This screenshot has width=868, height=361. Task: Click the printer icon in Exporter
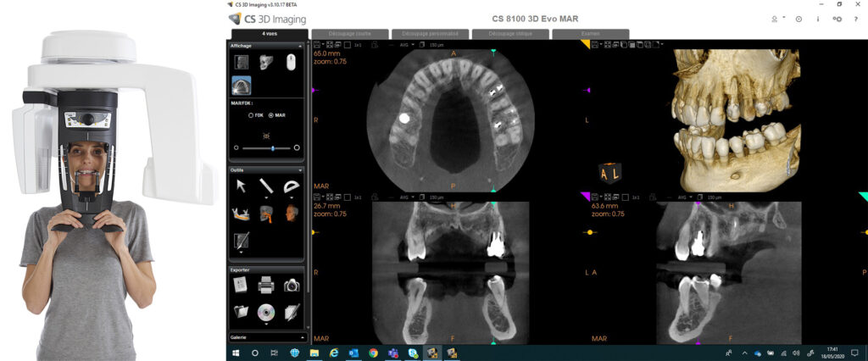266,285
